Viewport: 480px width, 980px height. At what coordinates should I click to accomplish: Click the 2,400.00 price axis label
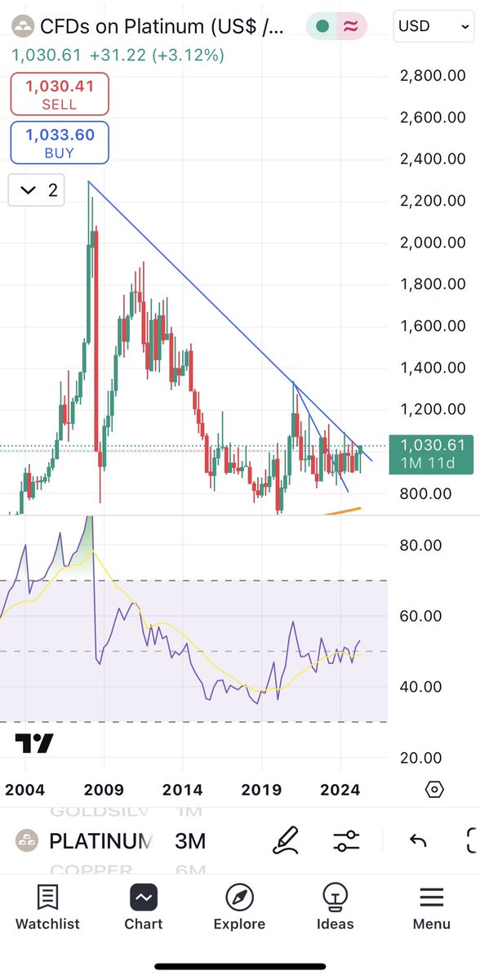[x=433, y=158]
